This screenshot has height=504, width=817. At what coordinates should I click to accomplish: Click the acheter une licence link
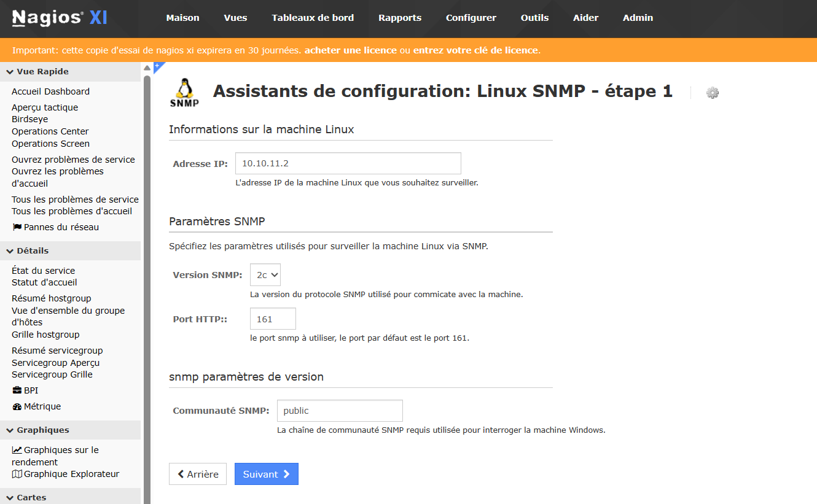(350, 50)
